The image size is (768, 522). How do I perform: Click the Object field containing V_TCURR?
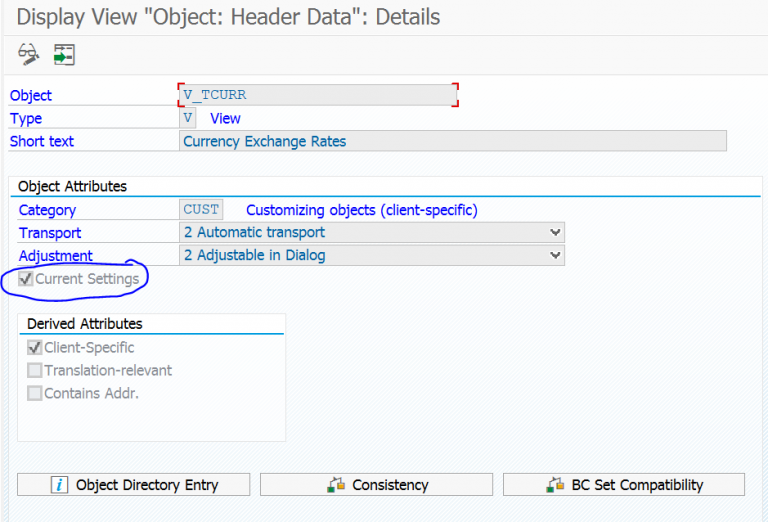coord(317,95)
